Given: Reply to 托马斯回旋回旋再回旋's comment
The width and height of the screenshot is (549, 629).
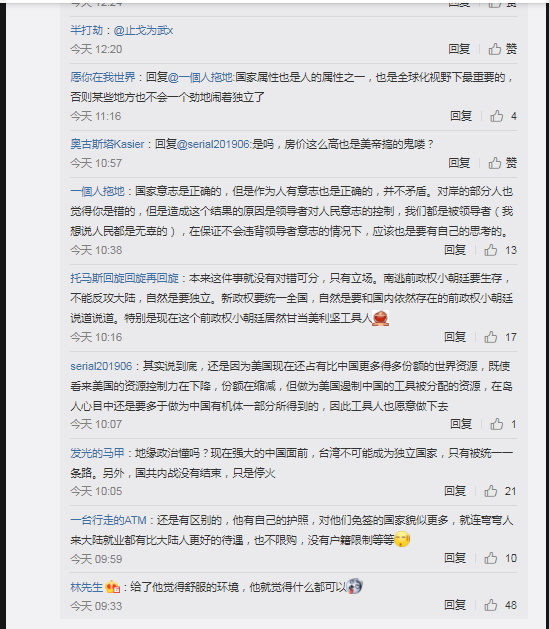Looking at the screenshot, I should (455, 337).
